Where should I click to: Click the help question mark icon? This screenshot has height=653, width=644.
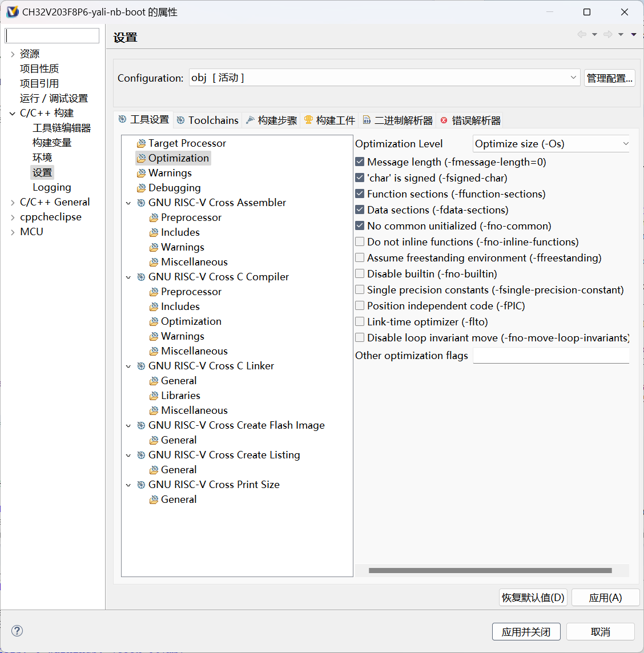pyautogui.click(x=17, y=631)
